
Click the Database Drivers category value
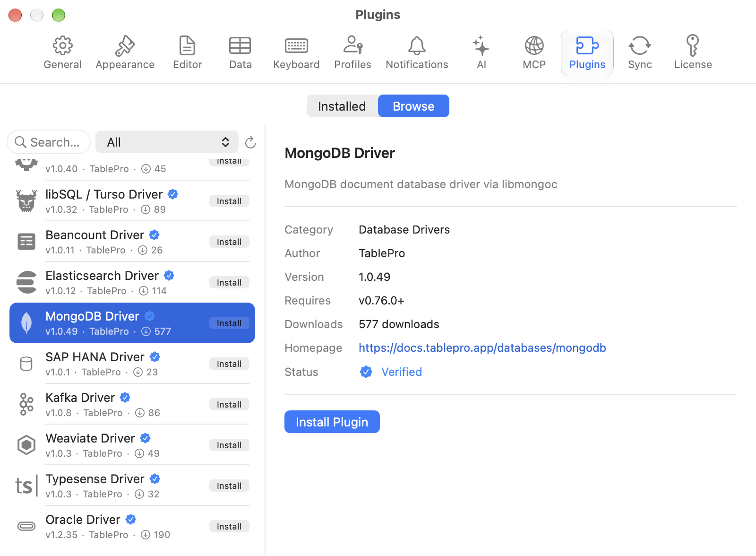(x=404, y=230)
